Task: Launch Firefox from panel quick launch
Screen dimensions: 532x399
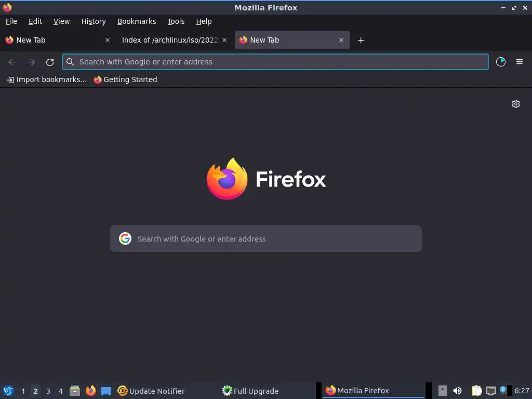Action: point(90,391)
